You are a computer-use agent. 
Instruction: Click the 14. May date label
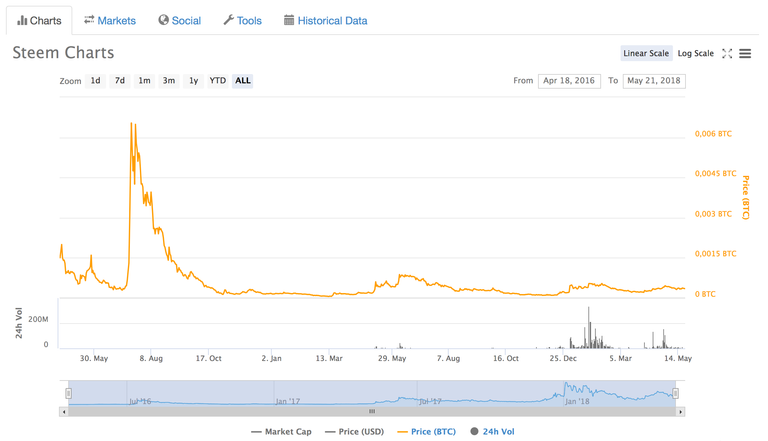tap(678, 359)
